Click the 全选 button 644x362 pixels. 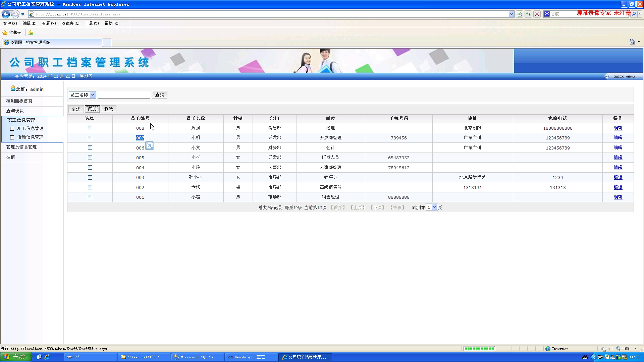(76, 109)
